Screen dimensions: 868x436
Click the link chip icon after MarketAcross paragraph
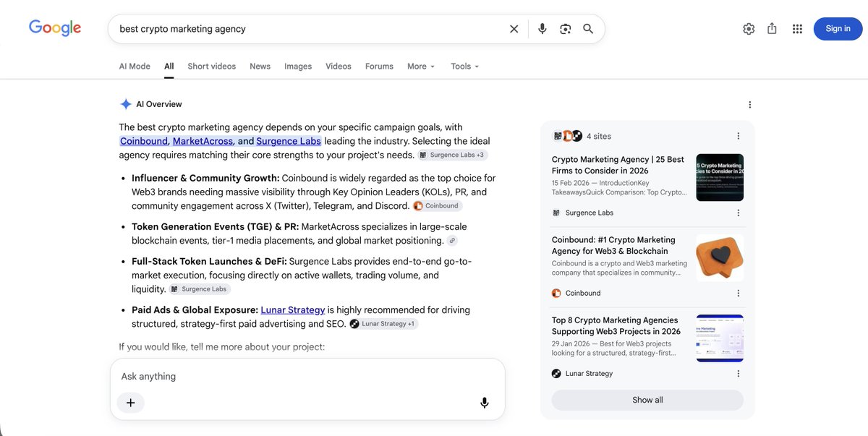452,241
